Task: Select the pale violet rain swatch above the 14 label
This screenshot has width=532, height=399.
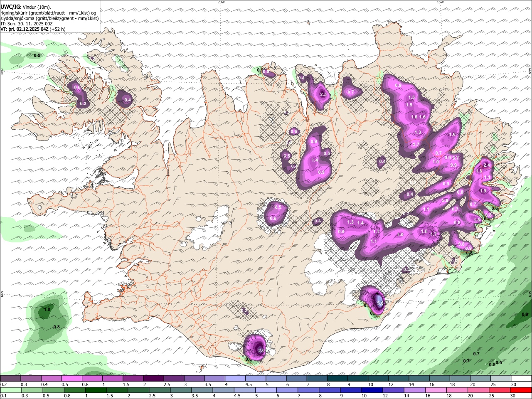Action: tap(415, 390)
